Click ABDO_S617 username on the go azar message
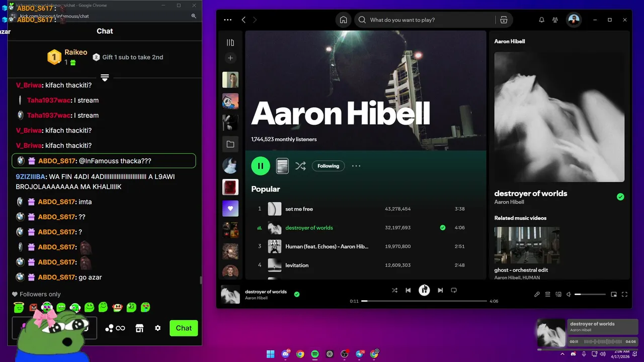644x362 pixels. [x=56, y=277]
